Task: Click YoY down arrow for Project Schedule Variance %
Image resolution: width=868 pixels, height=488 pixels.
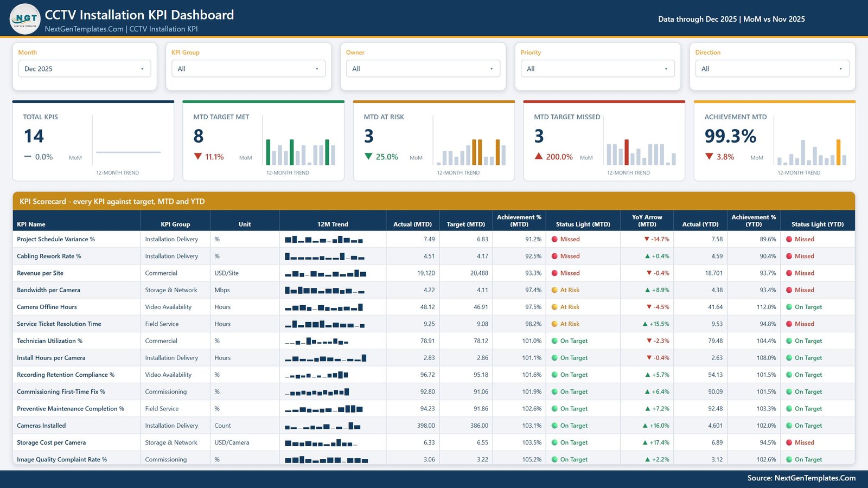Action: coord(647,239)
